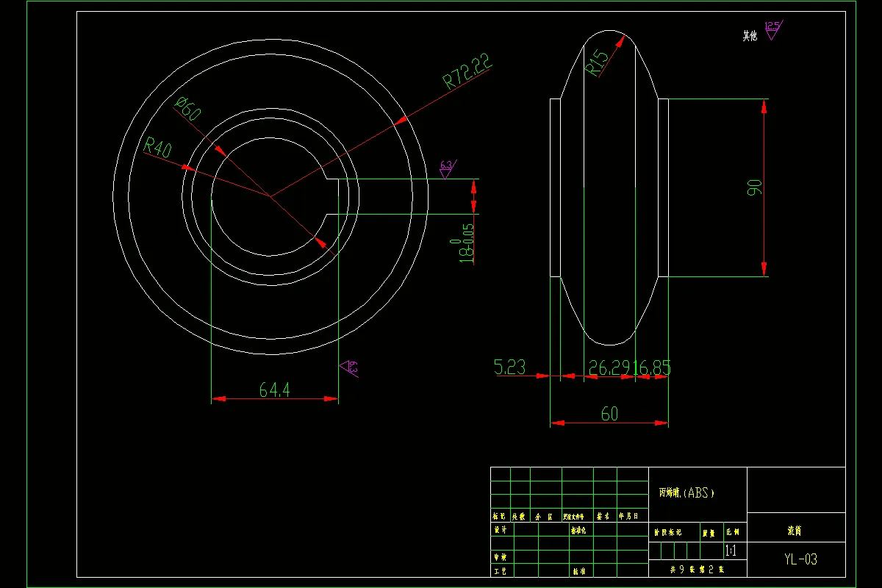
Task: Select the 26.29 dimension value
Action: [x=609, y=367]
